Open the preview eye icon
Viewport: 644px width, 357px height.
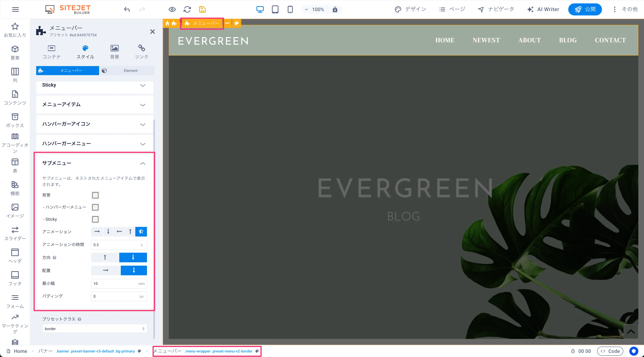(x=172, y=9)
